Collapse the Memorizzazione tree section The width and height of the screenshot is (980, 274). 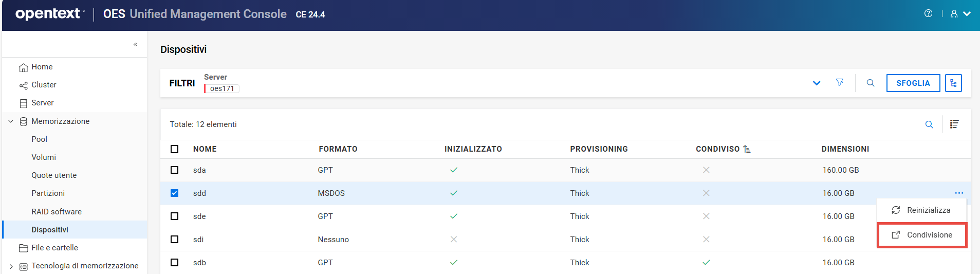click(11, 121)
